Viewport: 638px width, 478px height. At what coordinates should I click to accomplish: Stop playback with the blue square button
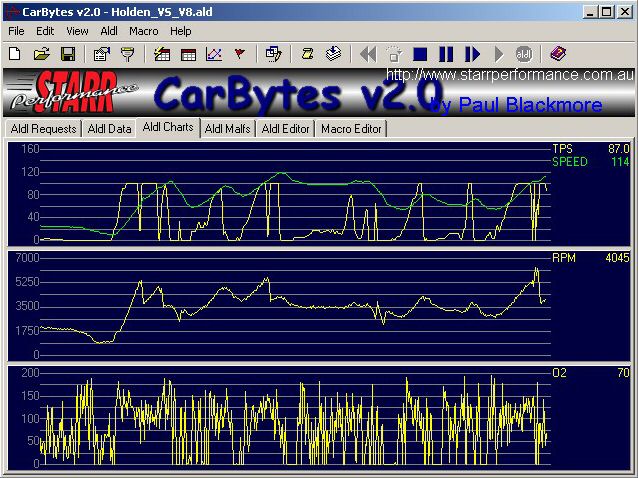click(420, 54)
